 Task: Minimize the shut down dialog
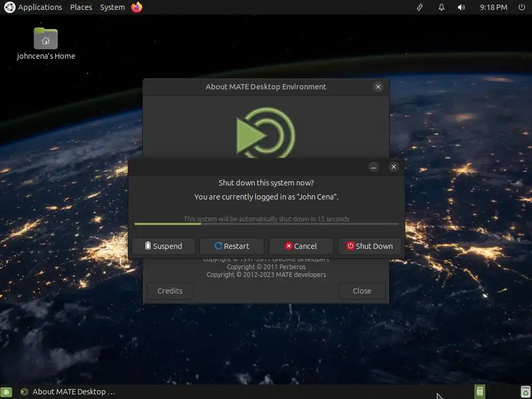click(374, 167)
